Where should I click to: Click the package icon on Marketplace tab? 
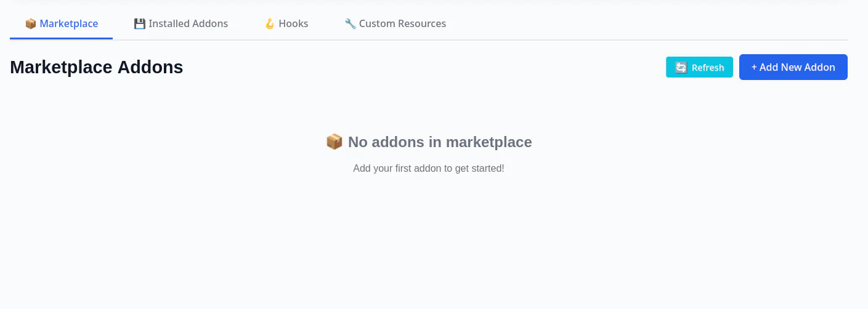[x=31, y=24]
